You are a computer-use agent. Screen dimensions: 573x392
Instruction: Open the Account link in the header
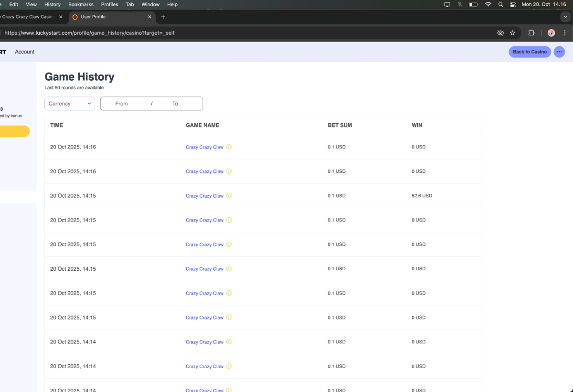pyautogui.click(x=25, y=52)
